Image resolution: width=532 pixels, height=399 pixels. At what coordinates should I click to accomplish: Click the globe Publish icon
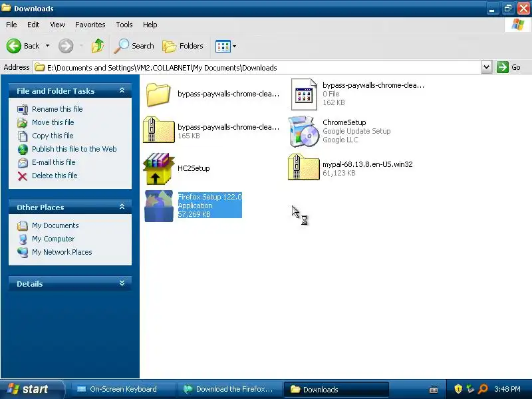pyautogui.click(x=23, y=149)
